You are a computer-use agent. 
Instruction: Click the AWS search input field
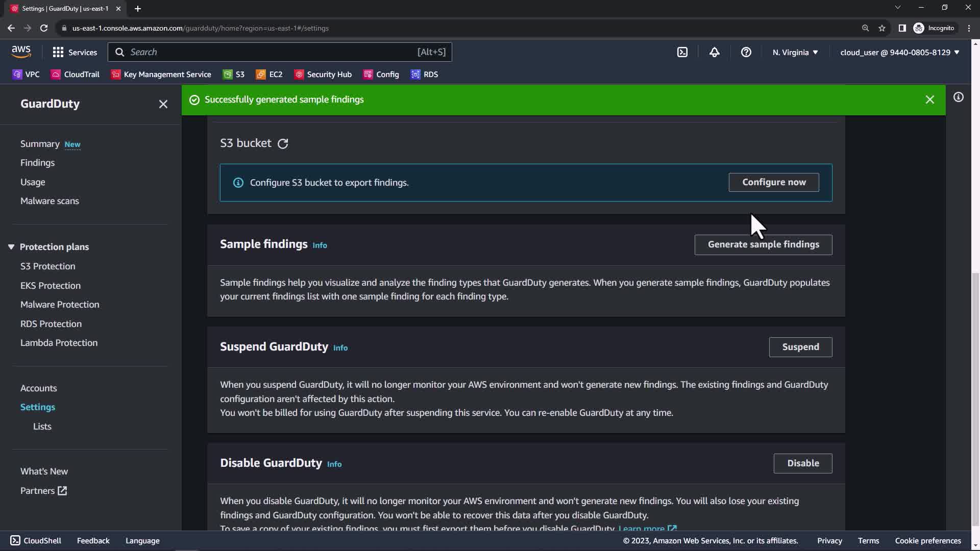pyautogui.click(x=271, y=52)
